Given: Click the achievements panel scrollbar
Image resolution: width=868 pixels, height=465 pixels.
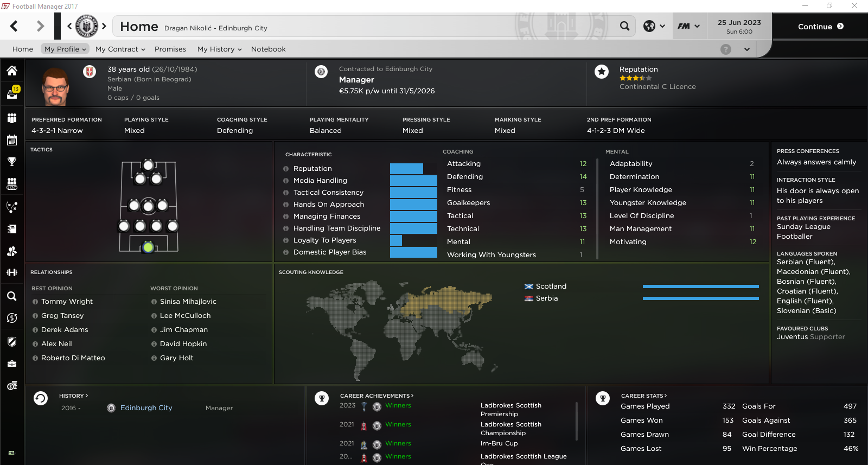Looking at the screenshot, I should click(x=577, y=421).
